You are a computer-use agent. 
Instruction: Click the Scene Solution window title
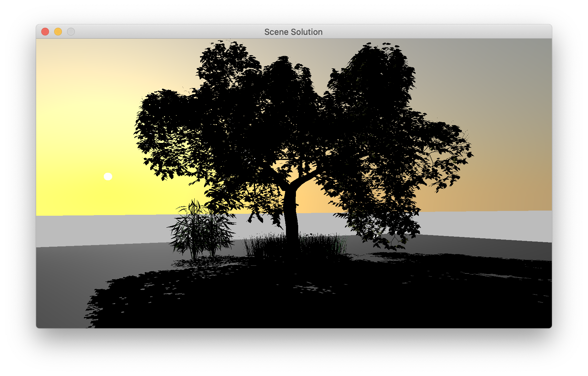click(x=293, y=32)
